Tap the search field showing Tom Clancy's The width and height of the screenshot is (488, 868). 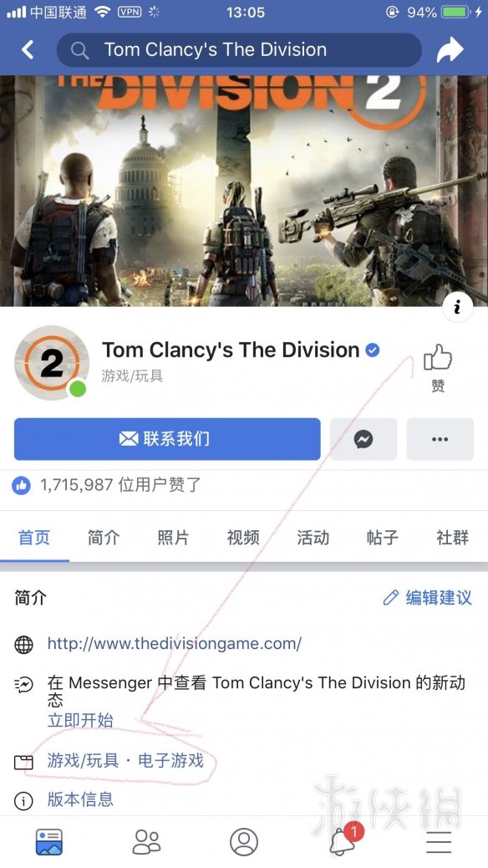pos(239,50)
